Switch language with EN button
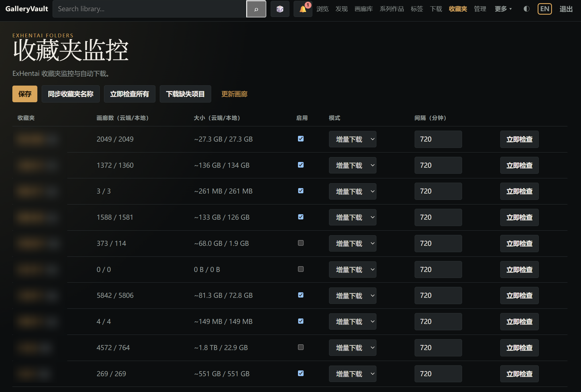The width and height of the screenshot is (581, 392). 545,9
